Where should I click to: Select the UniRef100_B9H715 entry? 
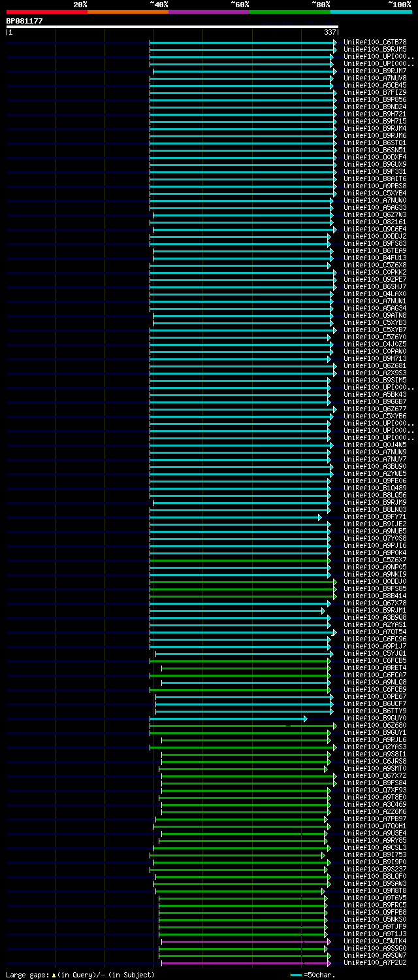click(x=375, y=121)
